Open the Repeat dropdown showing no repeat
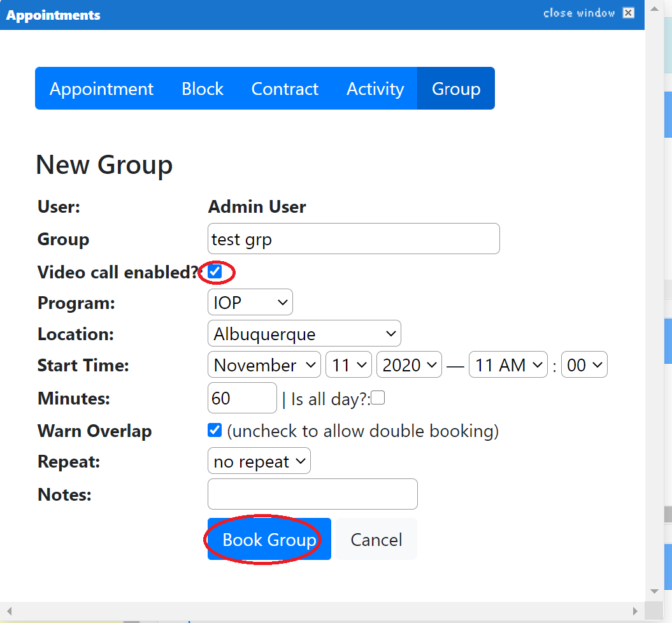This screenshot has width=672, height=623. pos(259,461)
